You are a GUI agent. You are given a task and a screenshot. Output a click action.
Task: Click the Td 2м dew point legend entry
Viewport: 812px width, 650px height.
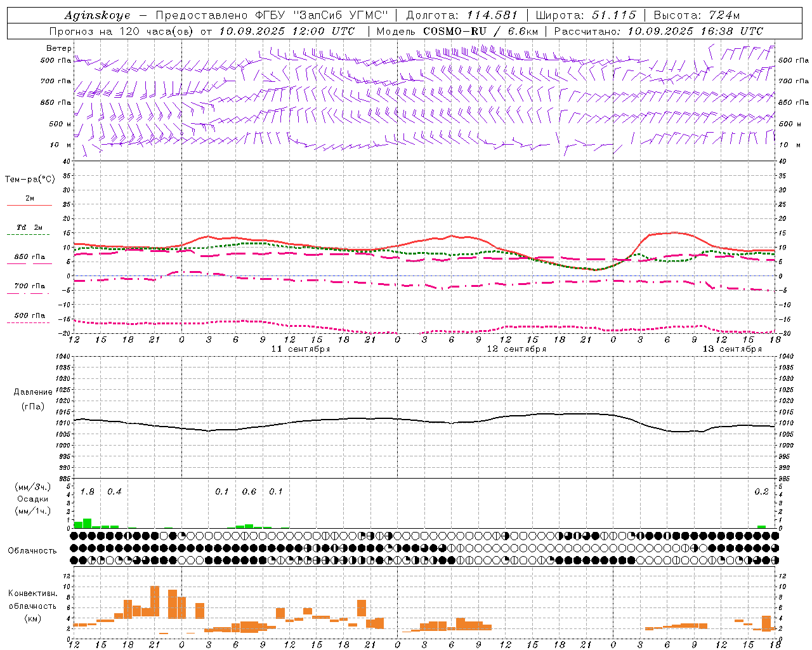(x=29, y=227)
